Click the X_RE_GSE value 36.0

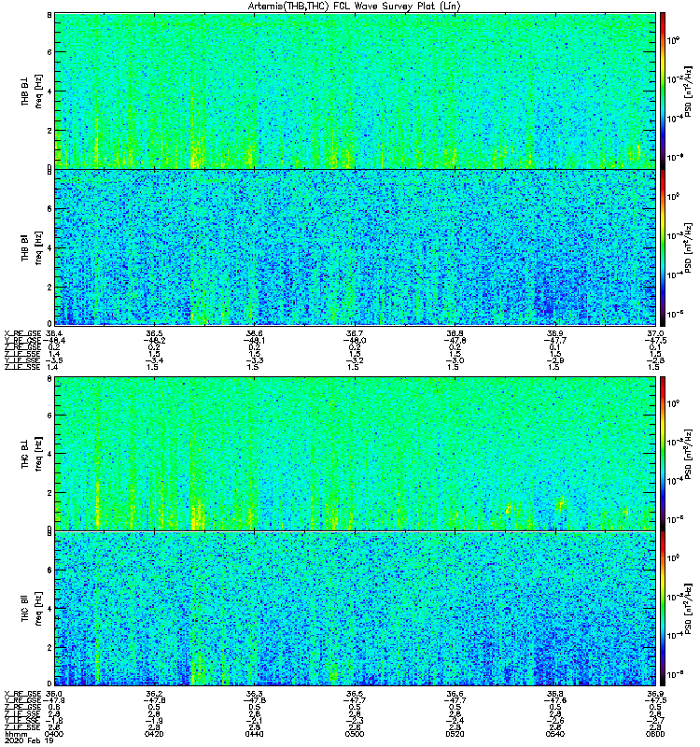[x=54, y=694]
